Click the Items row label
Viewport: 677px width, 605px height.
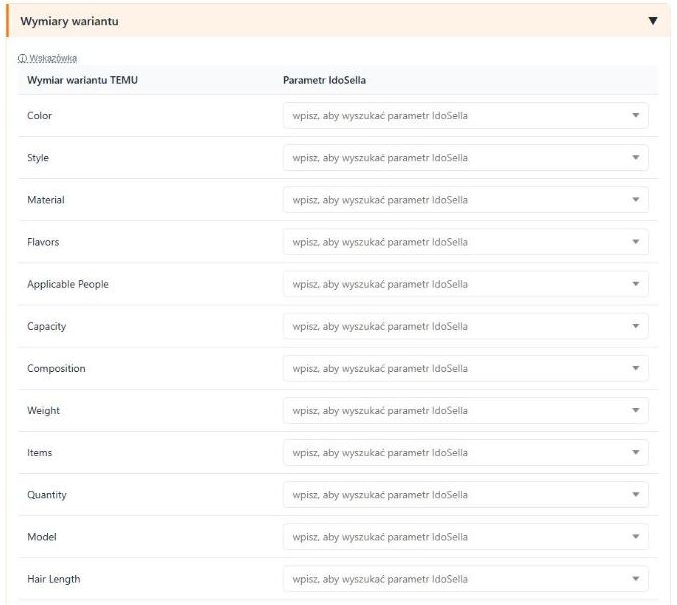pyautogui.click(x=39, y=452)
